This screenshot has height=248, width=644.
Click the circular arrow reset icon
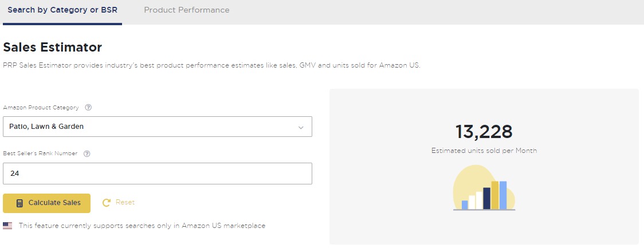click(x=106, y=203)
